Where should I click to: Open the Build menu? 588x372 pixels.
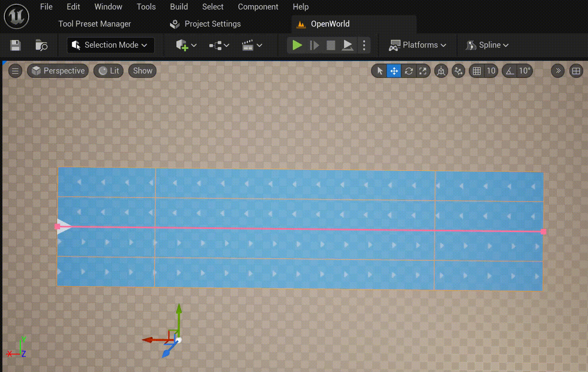tap(179, 7)
